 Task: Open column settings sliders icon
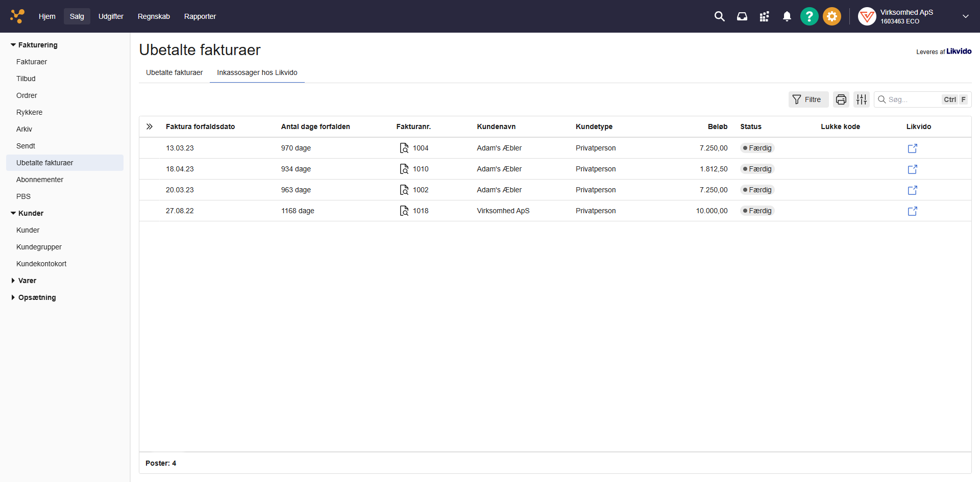click(x=861, y=99)
